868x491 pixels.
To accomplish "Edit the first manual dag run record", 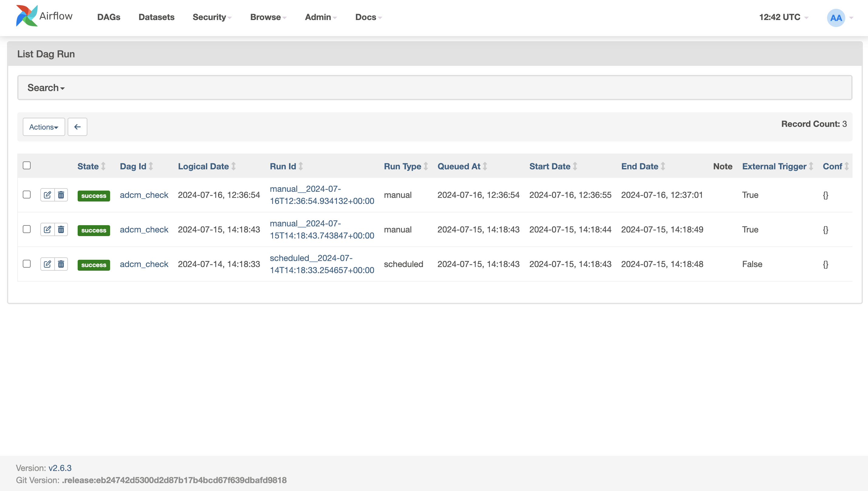I will pos(47,195).
